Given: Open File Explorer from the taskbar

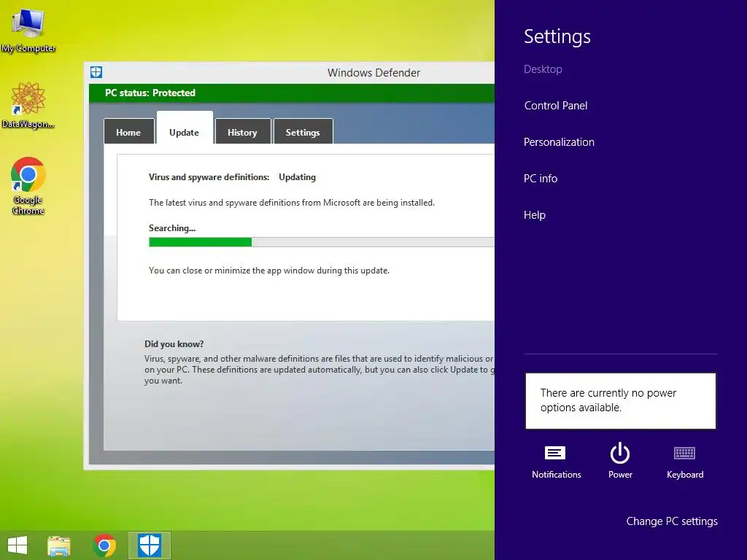Looking at the screenshot, I should (x=59, y=545).
